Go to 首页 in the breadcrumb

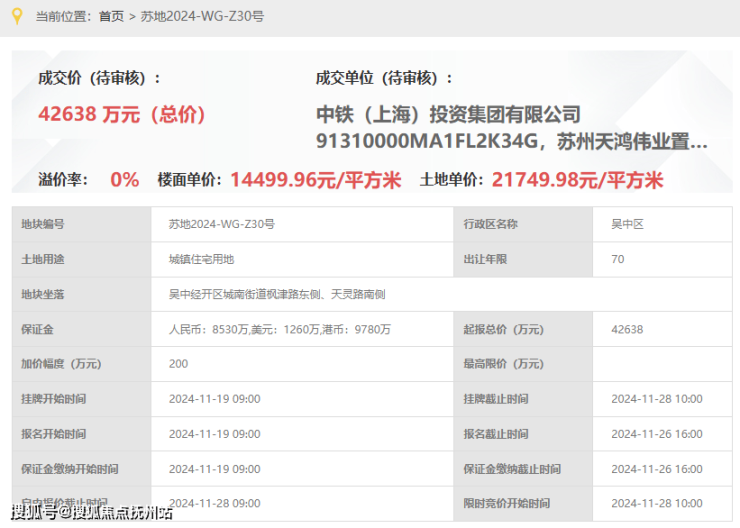tap(111, 17)
